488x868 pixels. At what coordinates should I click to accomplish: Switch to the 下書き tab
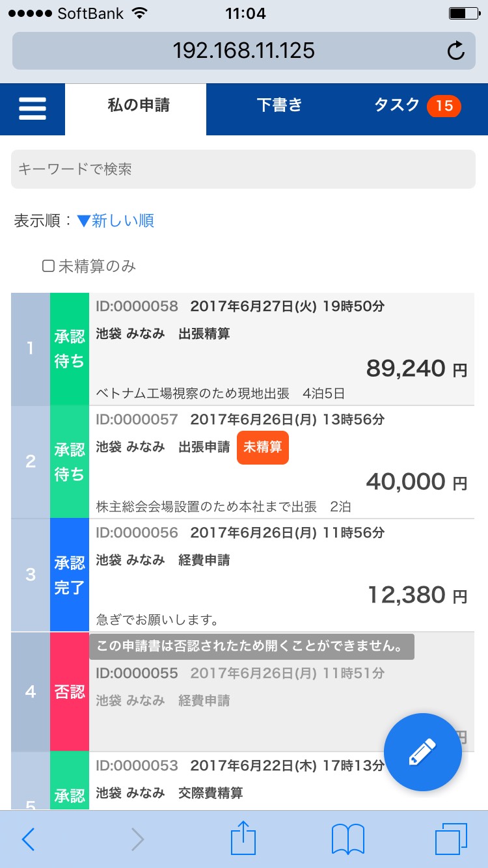coord(279,105)
